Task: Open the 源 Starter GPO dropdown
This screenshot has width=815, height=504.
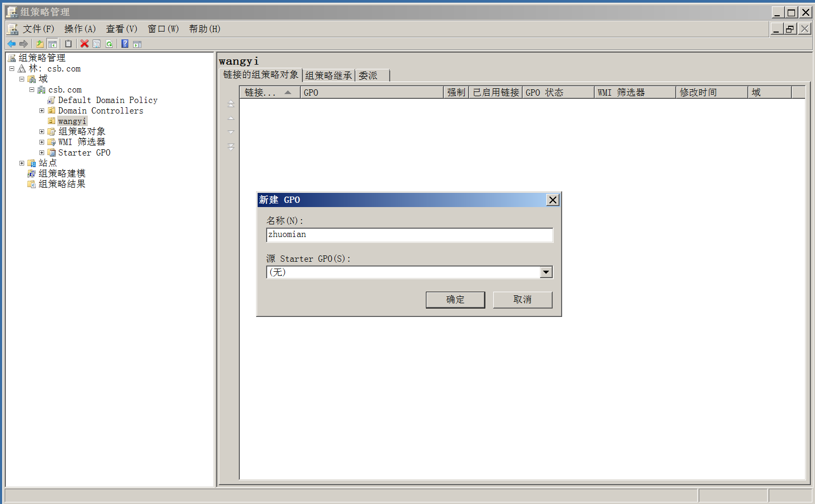Action: (546, 272)
